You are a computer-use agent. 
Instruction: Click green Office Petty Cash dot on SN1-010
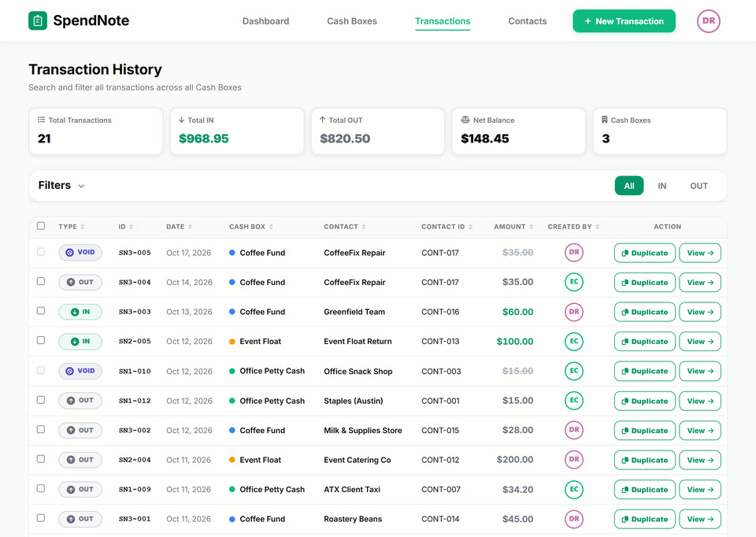(232, 371)
